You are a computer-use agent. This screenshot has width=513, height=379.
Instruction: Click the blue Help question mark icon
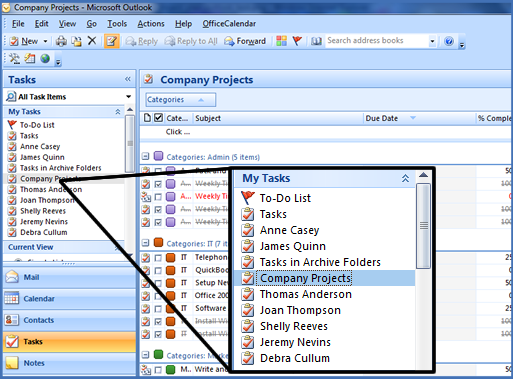(x=449, y=41)
